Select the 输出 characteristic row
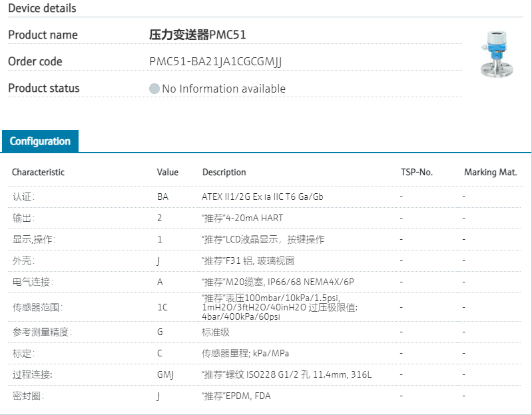 tap(23, 218)
